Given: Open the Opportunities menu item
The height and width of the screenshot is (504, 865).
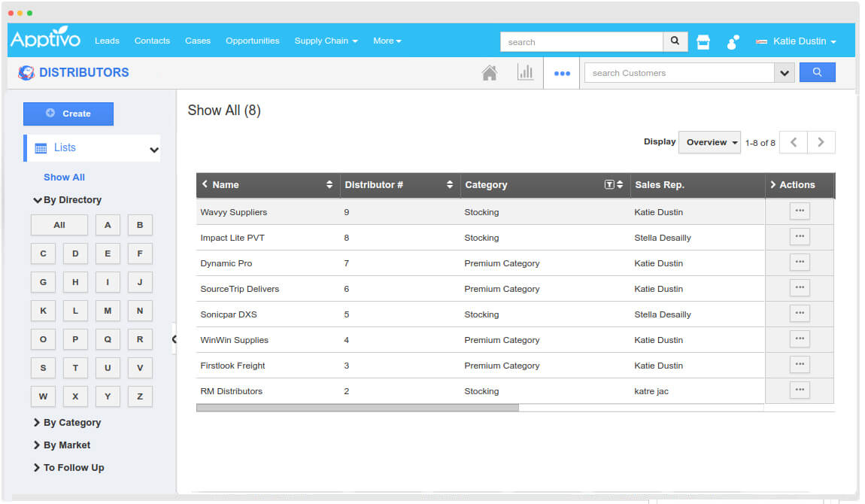Looking at the screenshot, I should pos(252,41).
